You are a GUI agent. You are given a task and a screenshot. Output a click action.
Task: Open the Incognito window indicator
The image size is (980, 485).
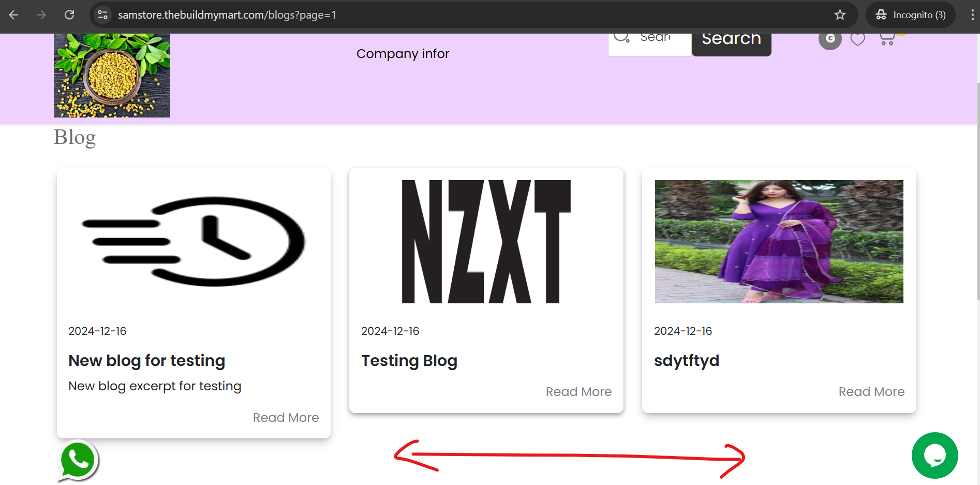[911, 15]
